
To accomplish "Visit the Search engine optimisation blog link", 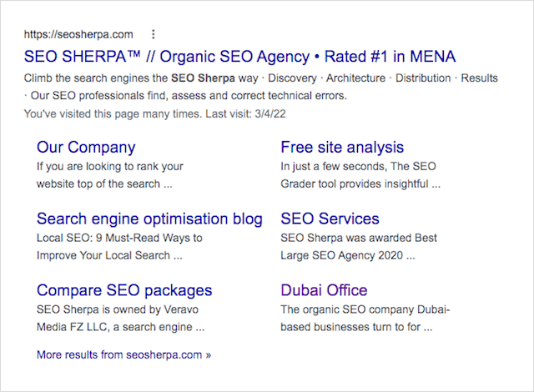I will (149, 219).
